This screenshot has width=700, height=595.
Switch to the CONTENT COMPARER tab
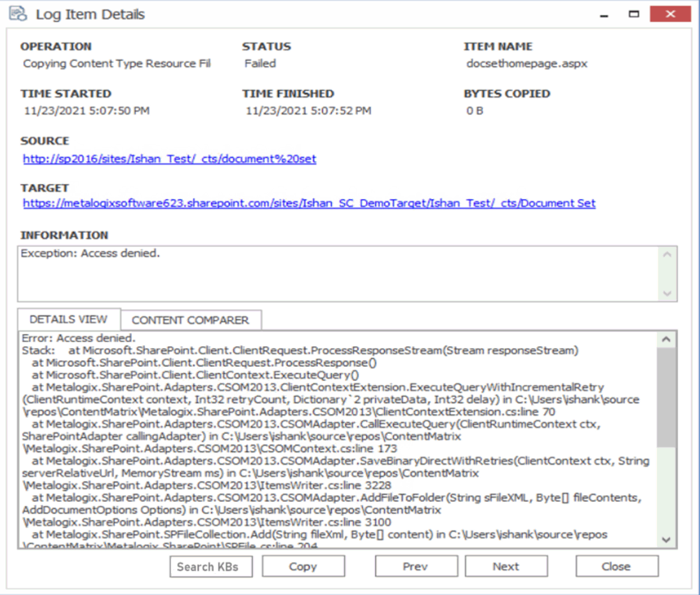tap(191, 319)
